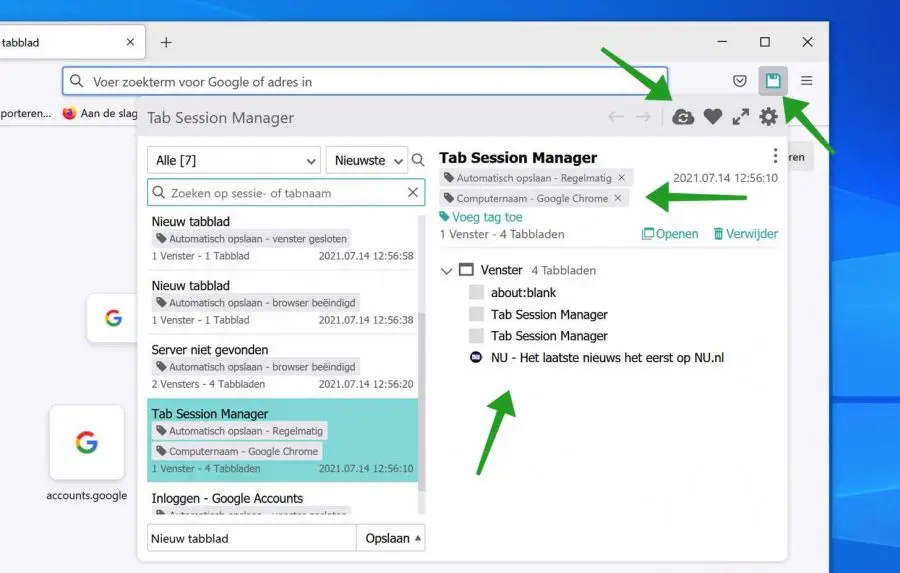
Task: Open session manager in expanded window
Action: [x=740, y=117]
